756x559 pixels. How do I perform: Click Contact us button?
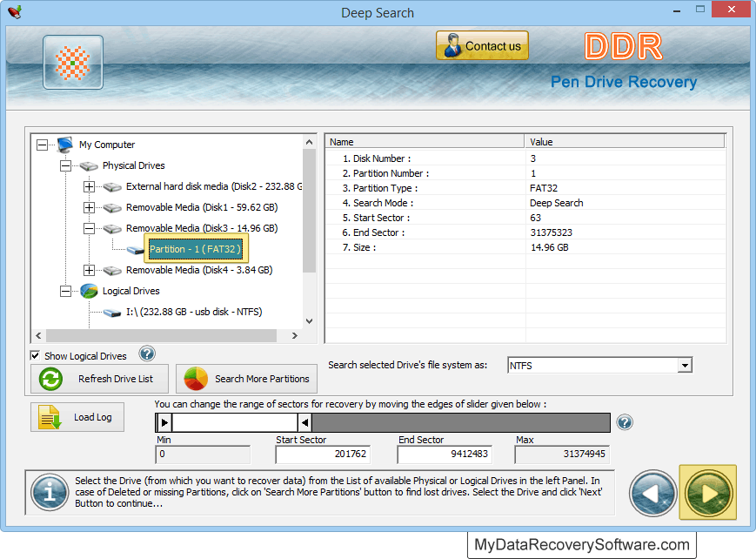(x=482, y=46)
